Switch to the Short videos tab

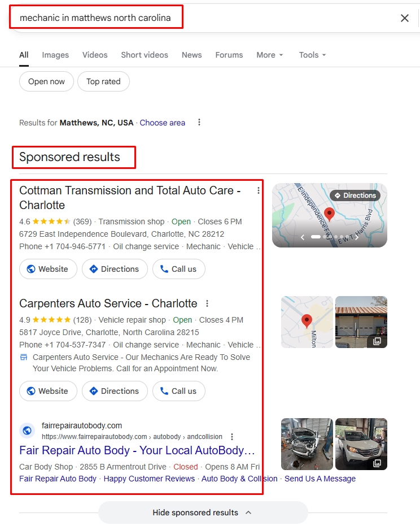[x=145, y=55]
